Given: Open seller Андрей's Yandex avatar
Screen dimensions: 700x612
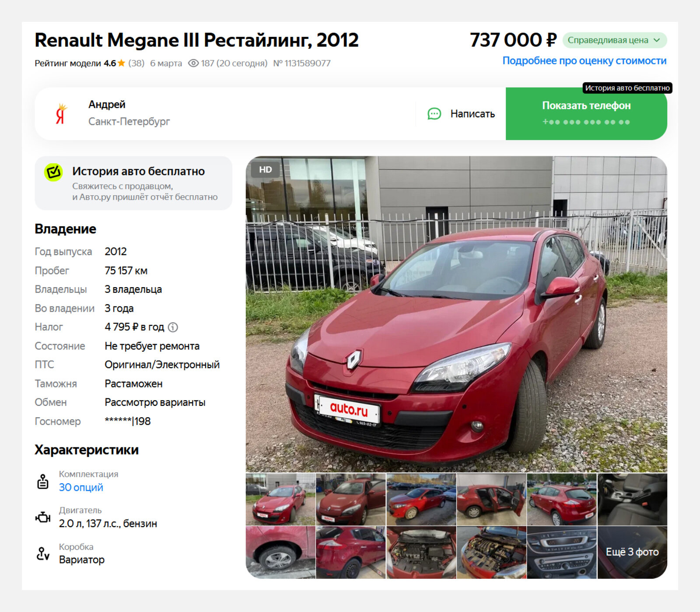Looking at the screenshot, I should pyautogui.click(x=61, y=114).
